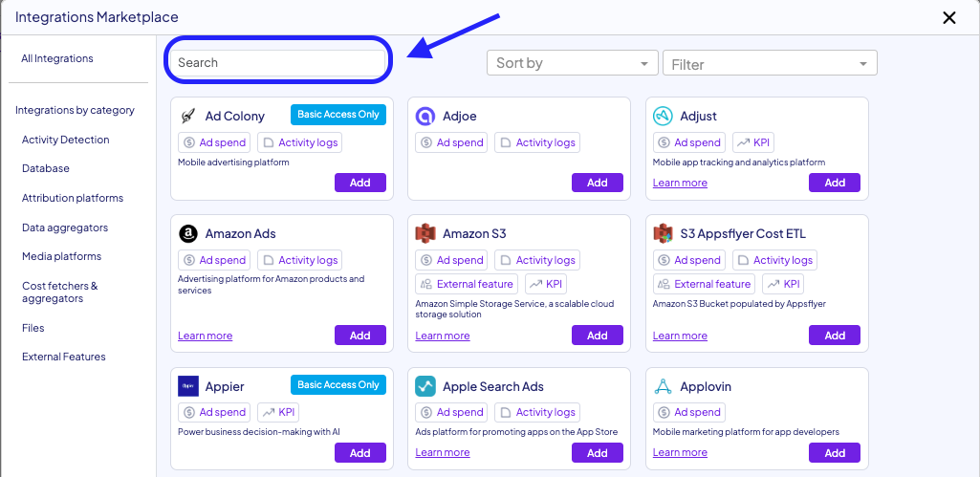The width and height of the screenshot is (980, 477).
Task: Add the Adjoe integration
Action: (x=597, y=183)
